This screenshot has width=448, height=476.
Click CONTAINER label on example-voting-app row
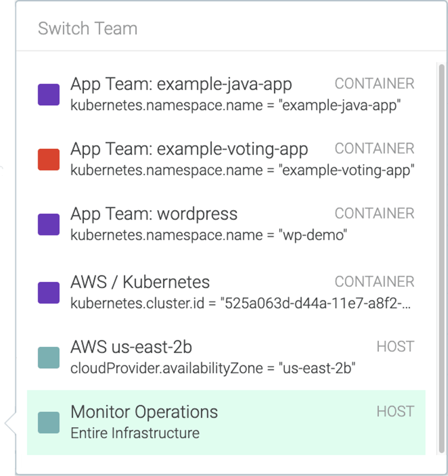pyautogui.click(x=375, y=149)
